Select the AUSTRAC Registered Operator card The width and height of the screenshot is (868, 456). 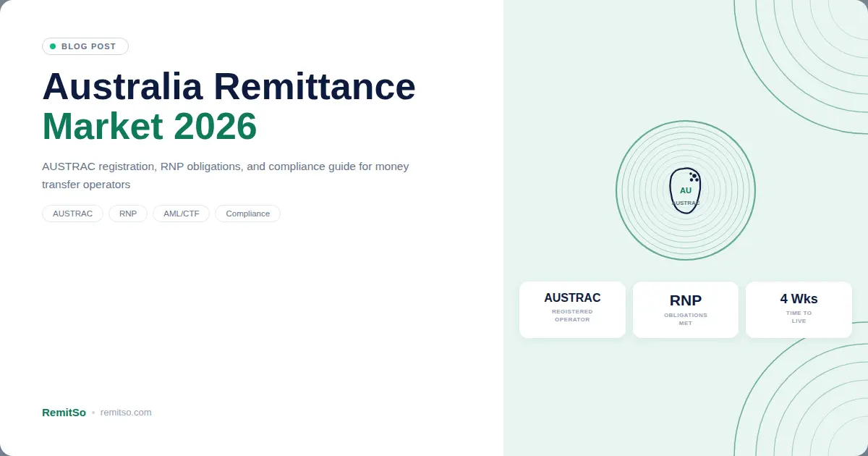[x=572, y=309]
